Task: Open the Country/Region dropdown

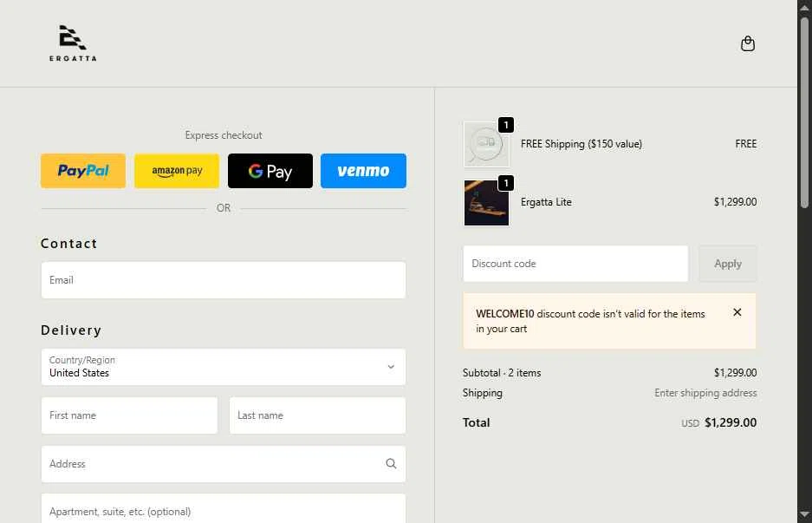Action: (x=224, y=367)
